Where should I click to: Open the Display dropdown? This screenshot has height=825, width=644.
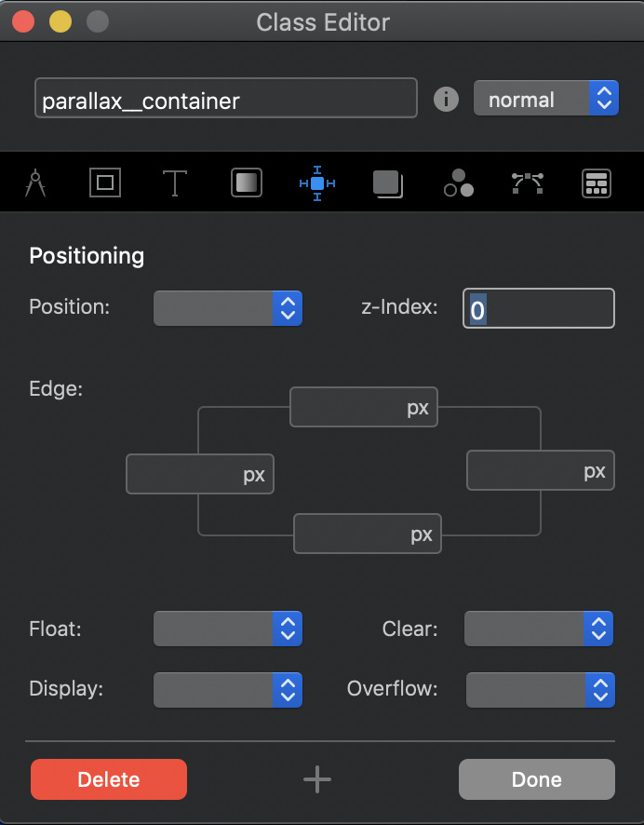(228, 690)
